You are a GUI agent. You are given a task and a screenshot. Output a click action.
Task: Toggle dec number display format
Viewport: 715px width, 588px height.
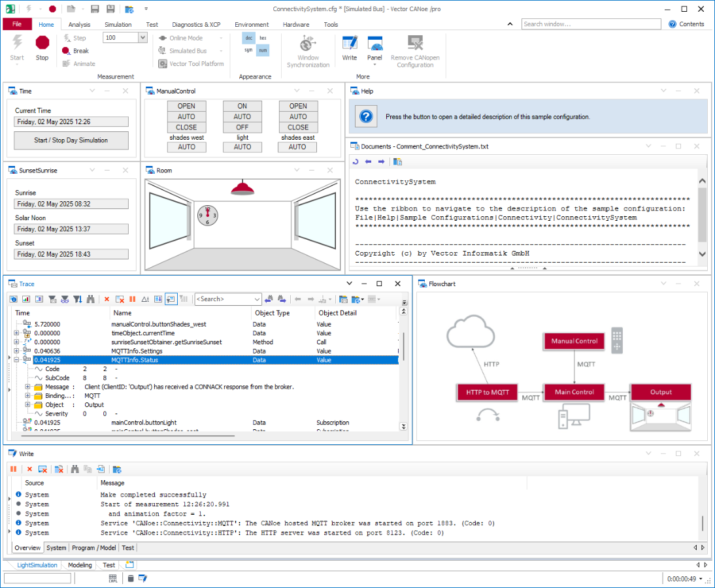pyautogui.click(x=249, y=38)
